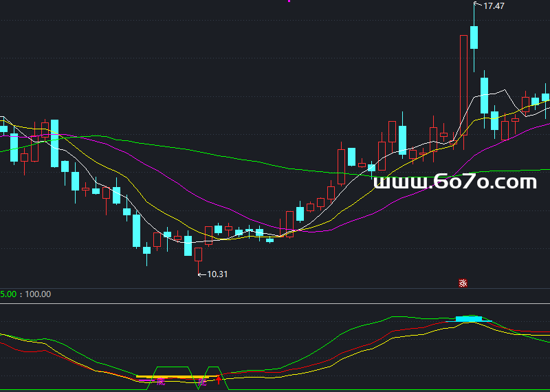Screen dimensions: 550x392
Task: Select the second magenta 底 bottom marker
Action: (203, 381)
